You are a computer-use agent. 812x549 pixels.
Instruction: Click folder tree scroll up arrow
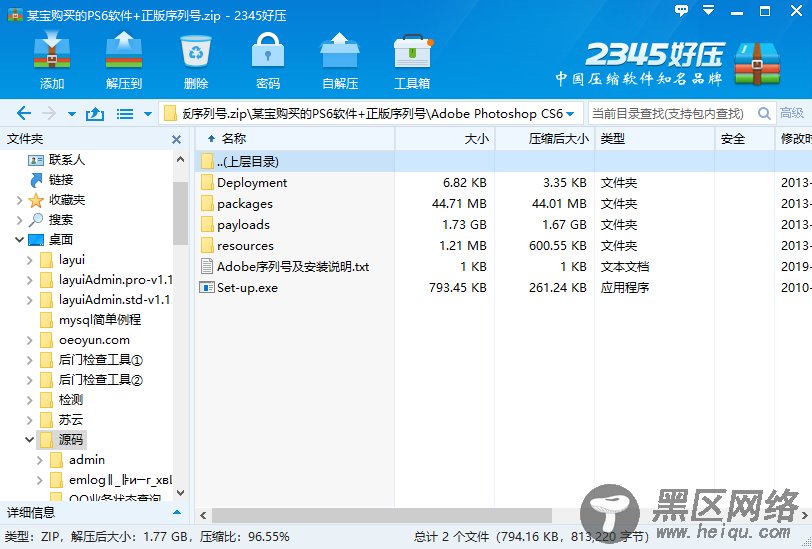point(180,160)
